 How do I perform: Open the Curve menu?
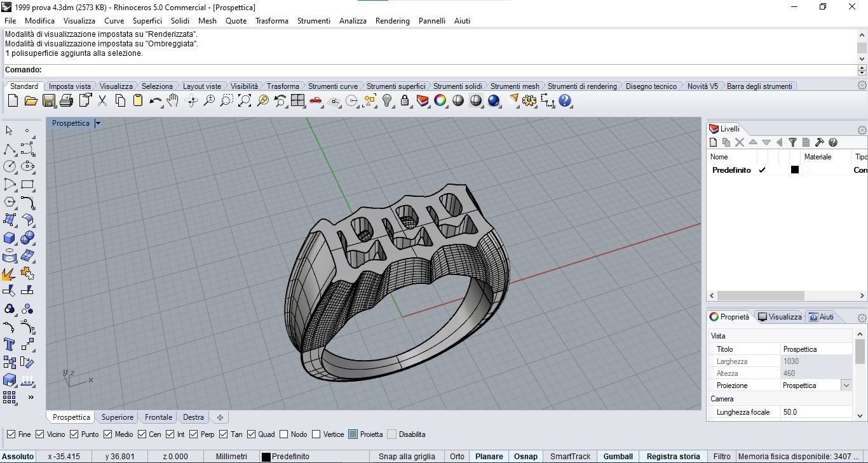[114, 21]
